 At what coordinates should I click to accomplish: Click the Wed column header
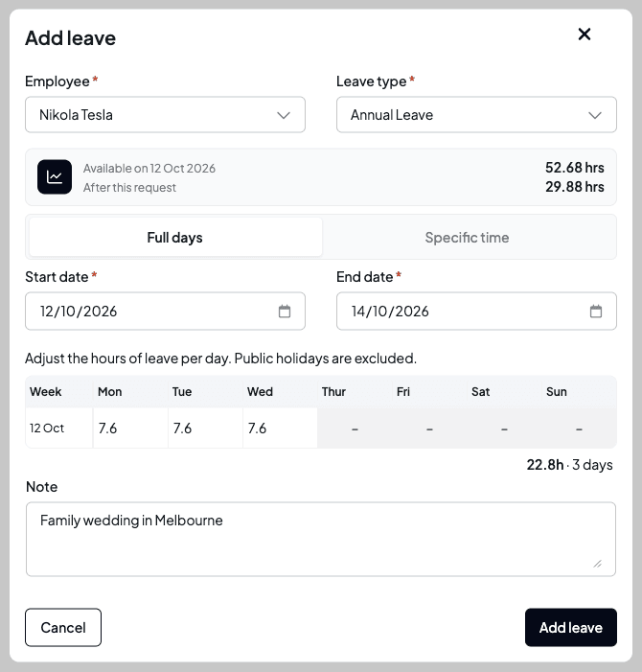point(260,392)
